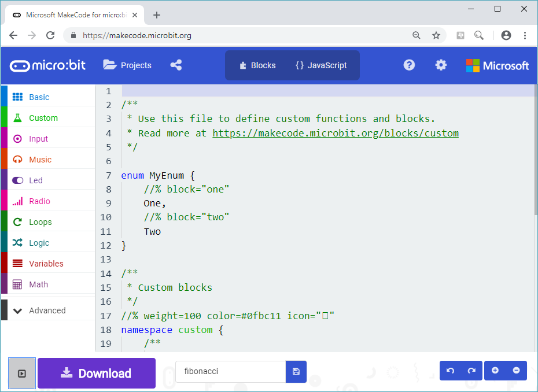Open the Custom toolbox category
Screen dimensions: 538x392
(x=48, y=118)
